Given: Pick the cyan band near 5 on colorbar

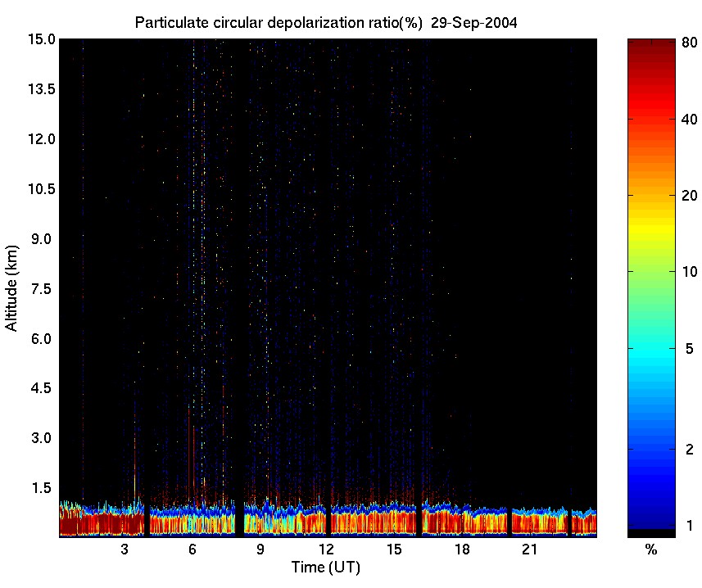Looking at the screenshot, I should point(651,354).
